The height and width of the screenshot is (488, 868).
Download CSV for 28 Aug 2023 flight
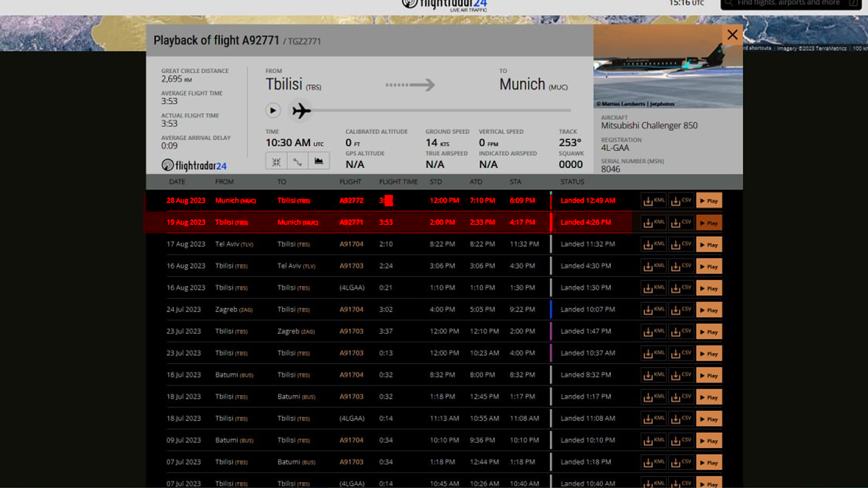(681, 201)
